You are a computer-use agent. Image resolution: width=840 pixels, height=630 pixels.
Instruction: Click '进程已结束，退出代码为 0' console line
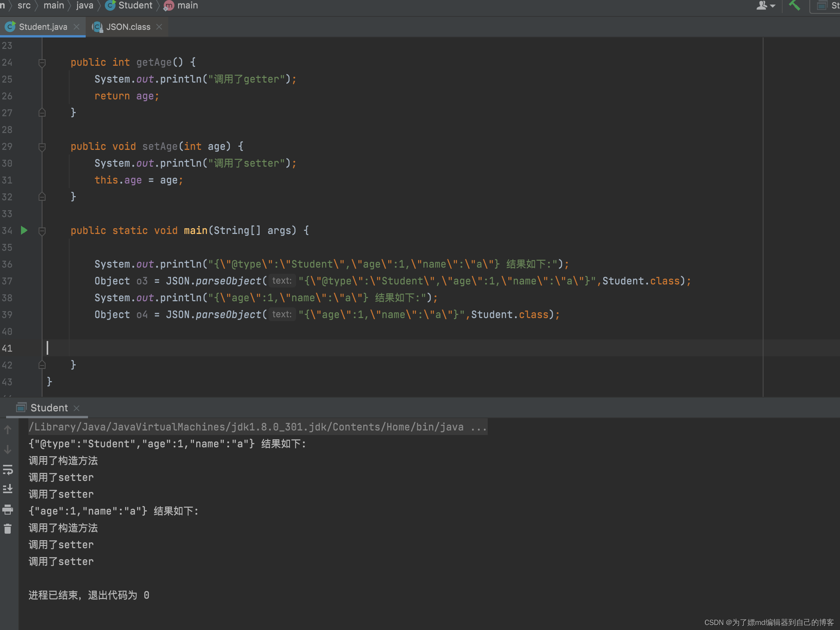[x=89, y=595]
